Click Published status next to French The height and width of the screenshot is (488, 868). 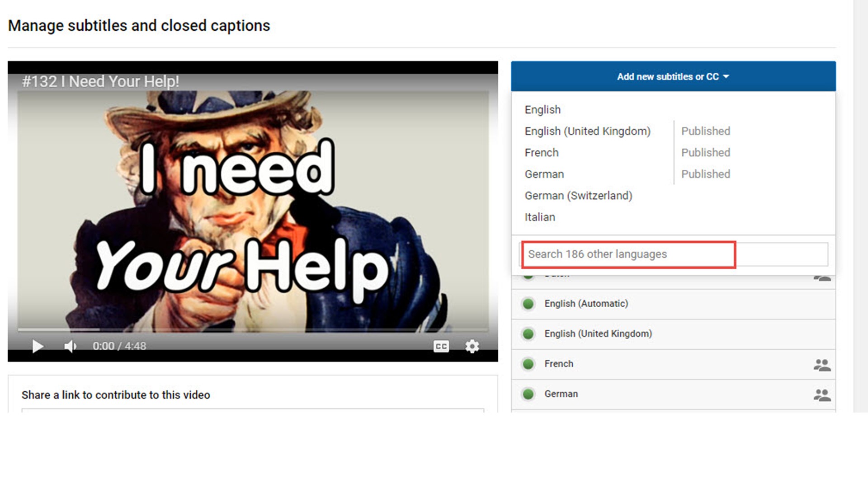[706, 153]
